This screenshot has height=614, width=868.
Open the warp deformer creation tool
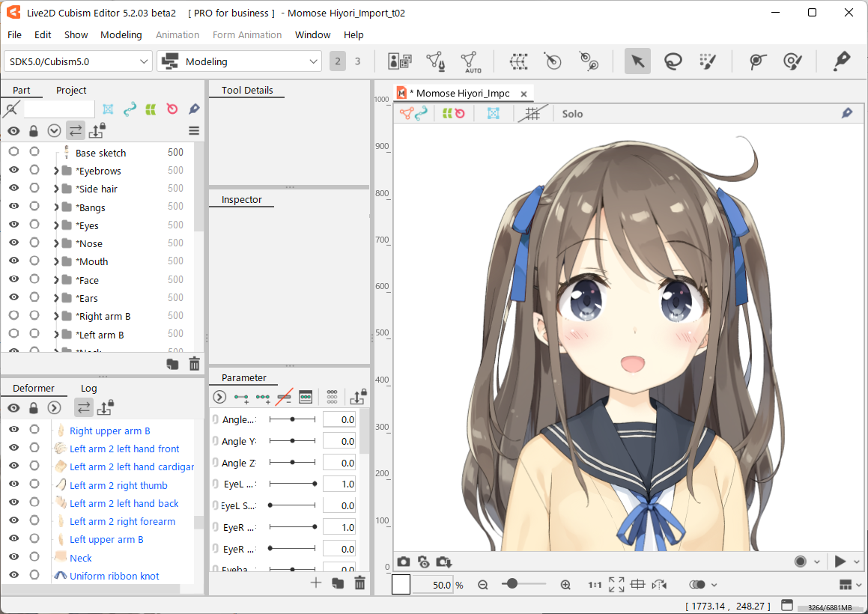(518, 61)
